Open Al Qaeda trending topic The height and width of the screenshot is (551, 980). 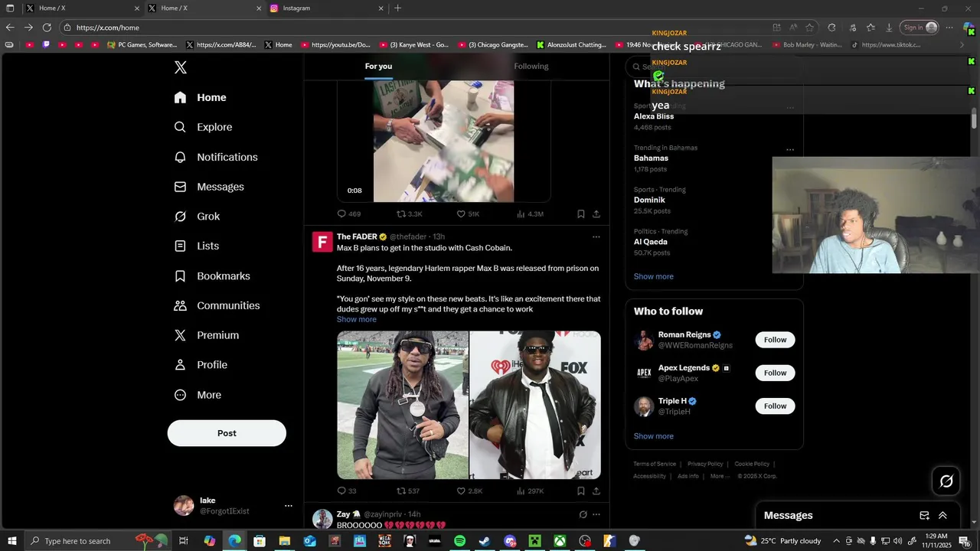pyautogui.click(x=652, y=242)
